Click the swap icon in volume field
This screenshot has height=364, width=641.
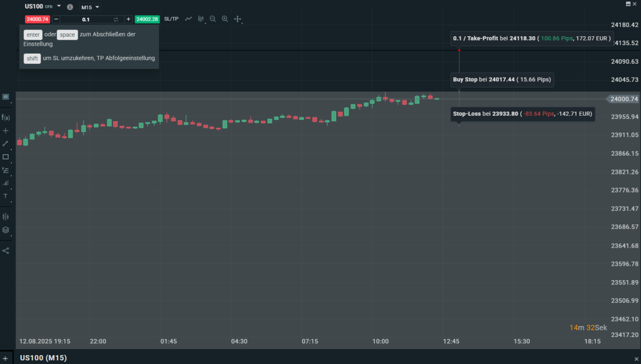(116, 19)
